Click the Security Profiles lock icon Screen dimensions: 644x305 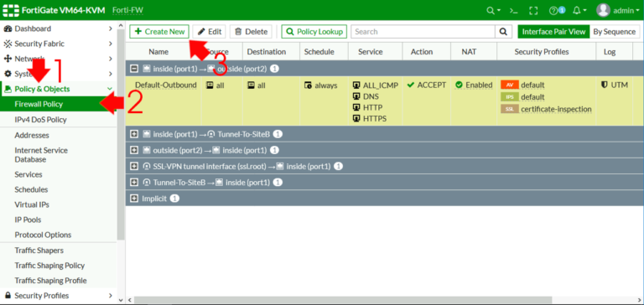point(8,296)
